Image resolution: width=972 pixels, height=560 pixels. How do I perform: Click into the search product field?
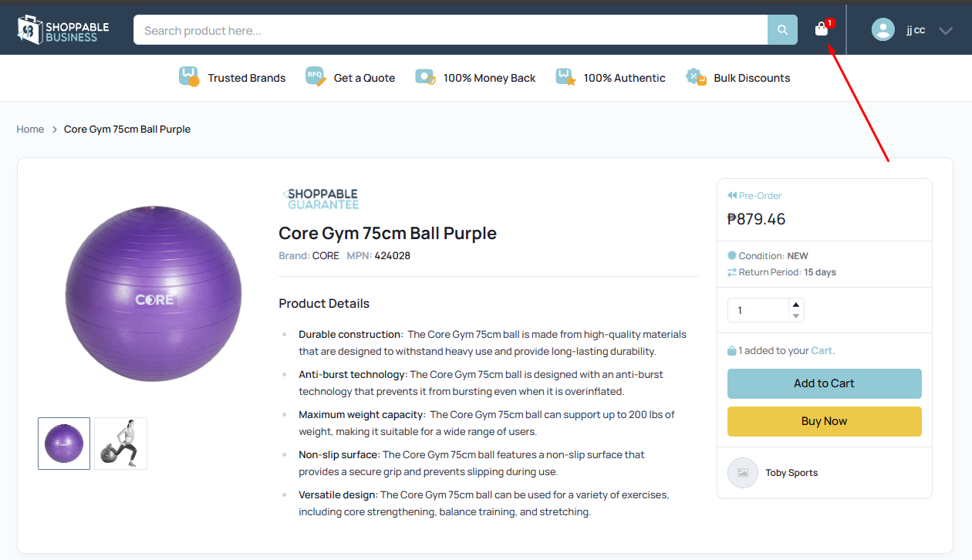pyautogui.click(x=451, y=30)
